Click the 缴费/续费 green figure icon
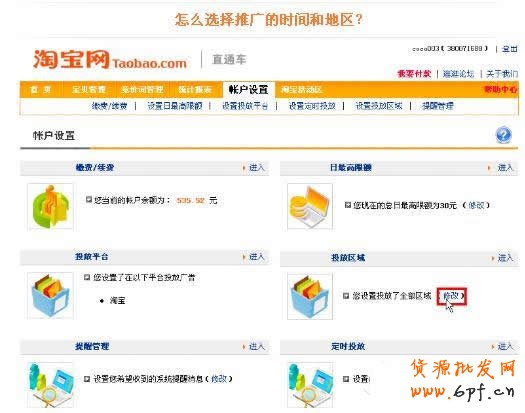The height and width of the screenshot is (413, 525). pyautogui.click(x=50, y=206)
